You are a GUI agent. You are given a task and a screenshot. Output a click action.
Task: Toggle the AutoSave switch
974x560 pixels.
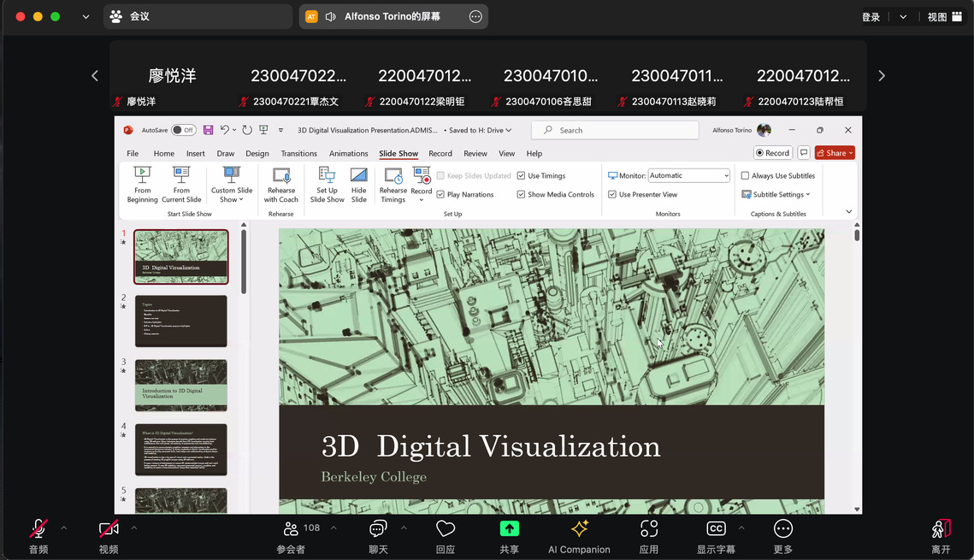183,130
